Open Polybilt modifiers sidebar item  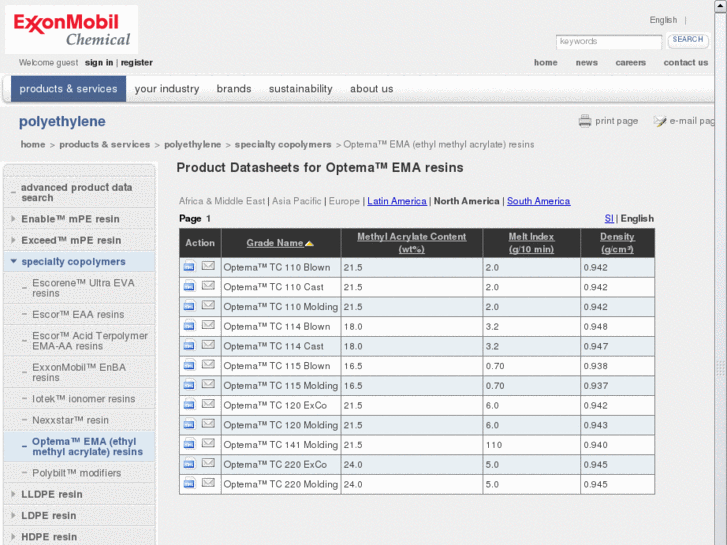click(x=77, y=473)
